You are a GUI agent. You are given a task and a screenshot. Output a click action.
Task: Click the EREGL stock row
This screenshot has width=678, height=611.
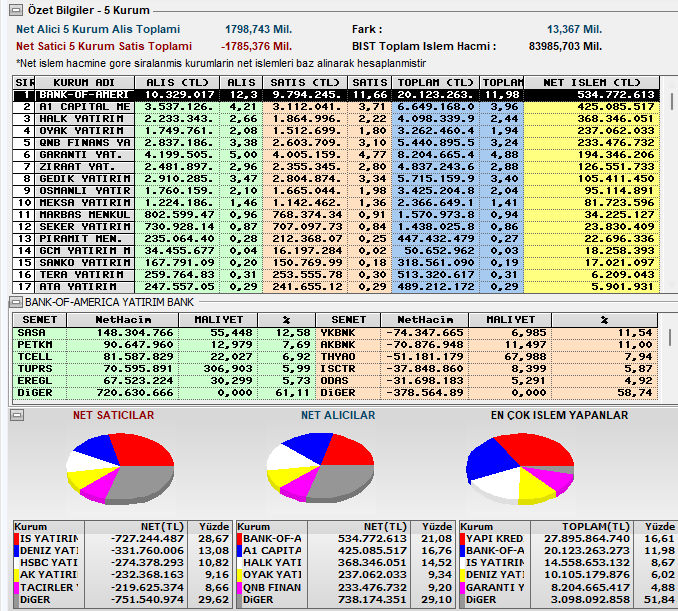(x=164, y=381)
